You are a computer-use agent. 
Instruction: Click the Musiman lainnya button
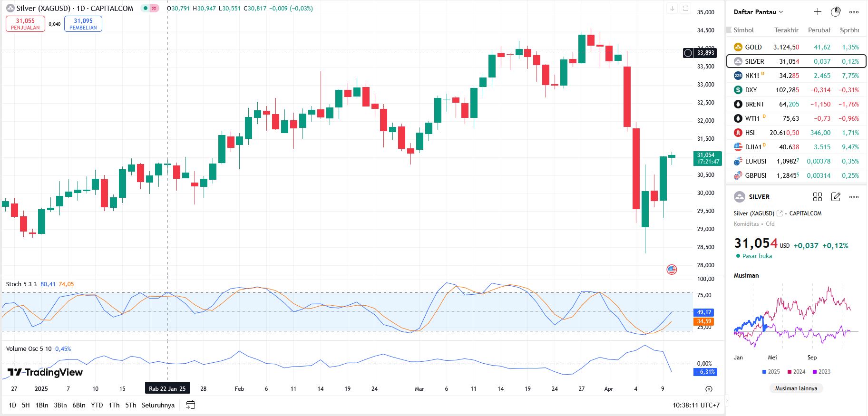pyautogui.click(x=796, y=388)
